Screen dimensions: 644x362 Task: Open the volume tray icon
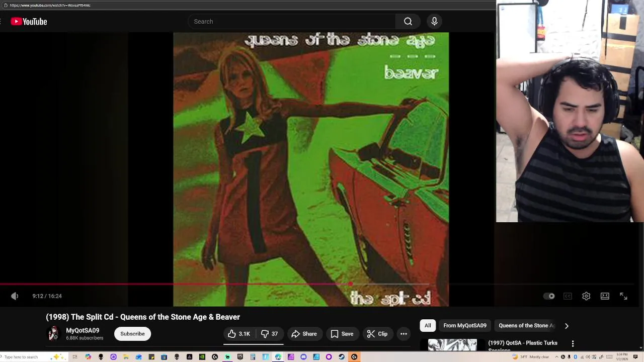click(x=588, y=357)
